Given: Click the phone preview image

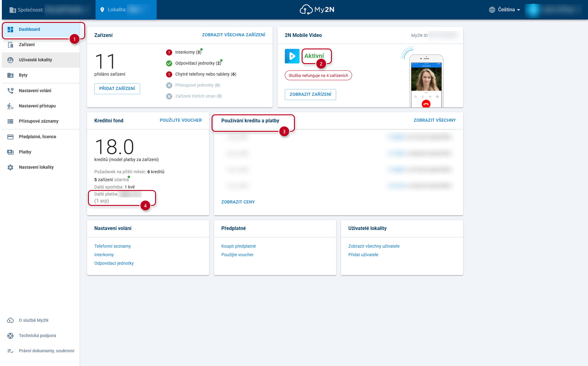Looking at the screenshot, I should pos(426,81).
